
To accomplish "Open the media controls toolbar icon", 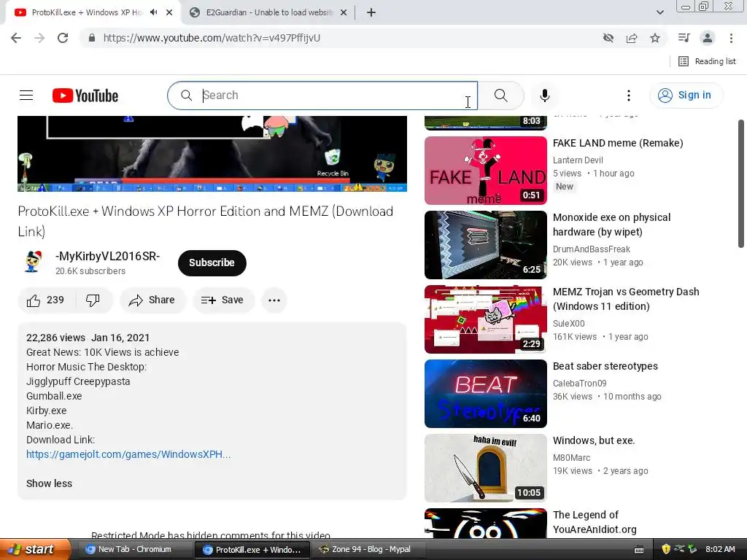I will [684, 38].
